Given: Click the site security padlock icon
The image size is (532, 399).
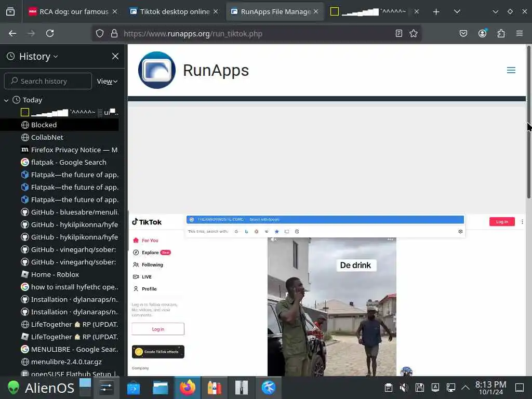Looking at the screenshot, I should 114,33.
